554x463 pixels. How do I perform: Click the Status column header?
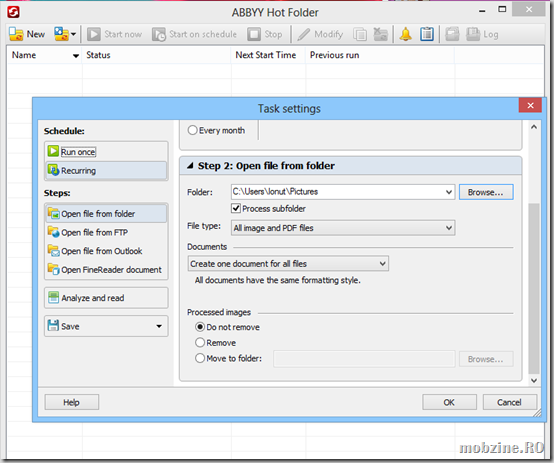[157, 55]
